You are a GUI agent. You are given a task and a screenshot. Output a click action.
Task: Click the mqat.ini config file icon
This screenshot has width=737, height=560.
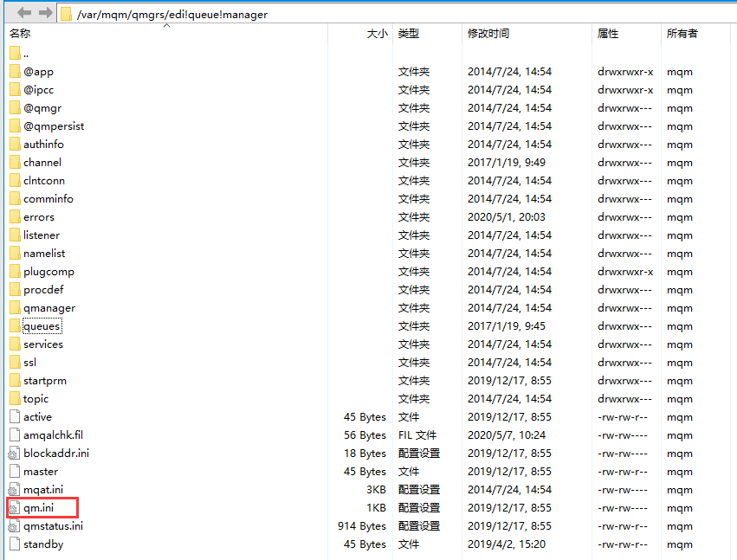pos(14,490)
